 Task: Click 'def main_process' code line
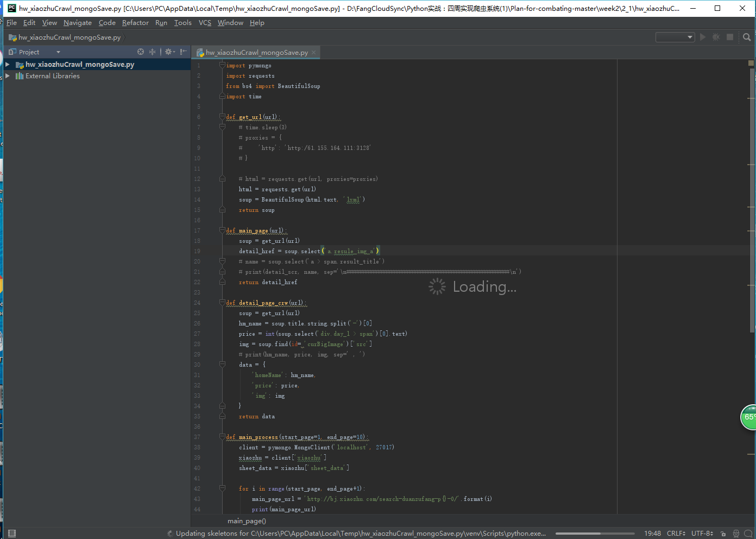(x=297, y=437)
